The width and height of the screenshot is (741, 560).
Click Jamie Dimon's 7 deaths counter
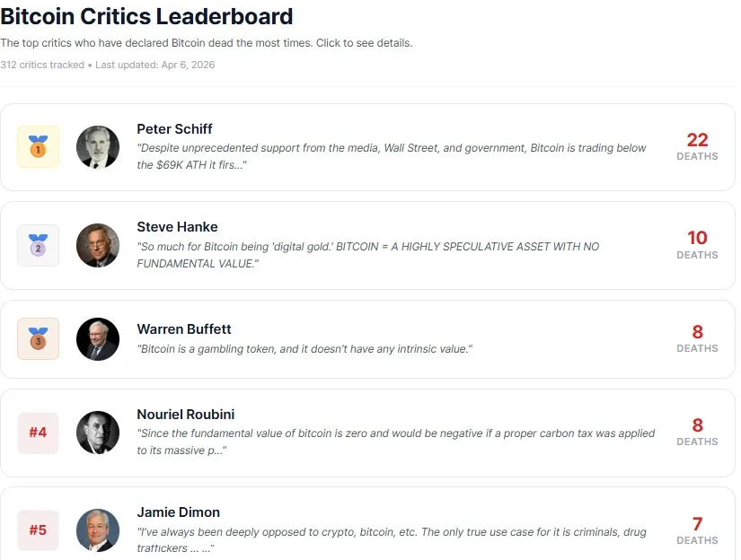[x=697, y=527]
